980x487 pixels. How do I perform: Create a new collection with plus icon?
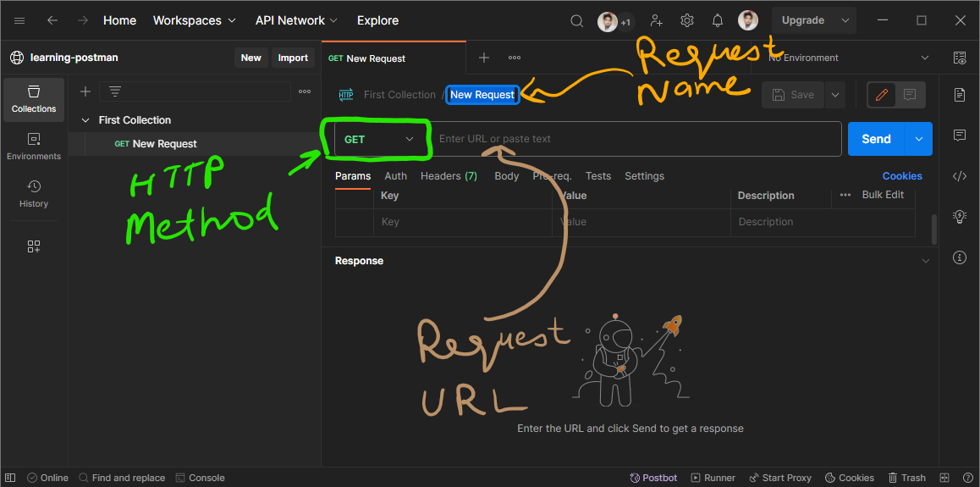pos(85,92)
